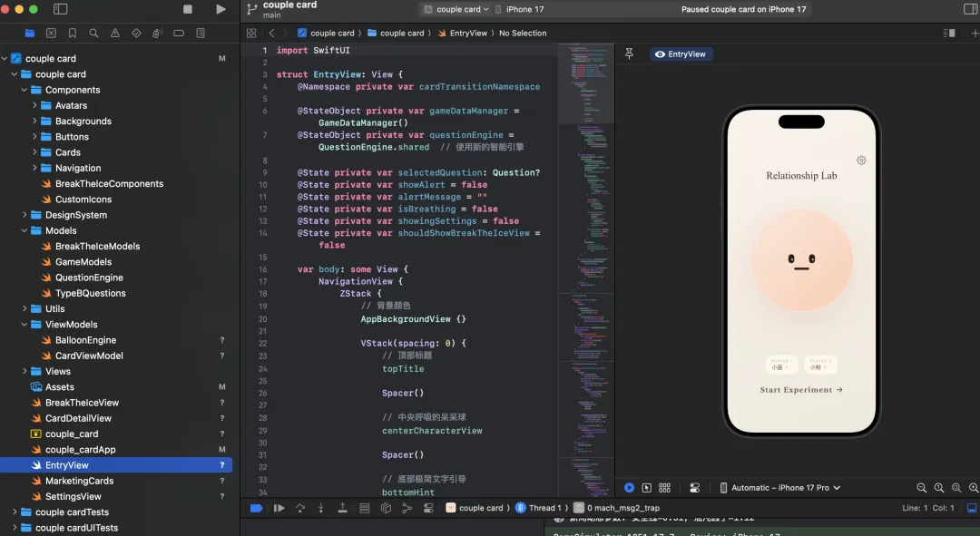The width and height of the screenshot is (980, 536).
Task: Click the Run play button
Action: coord(220,9)
